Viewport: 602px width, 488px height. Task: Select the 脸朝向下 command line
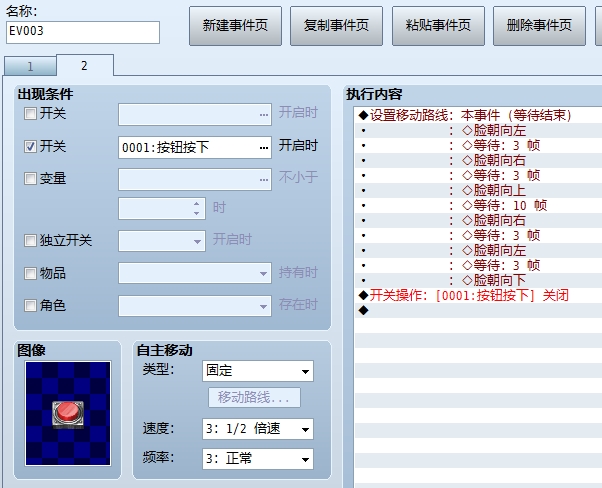click(478, 280)
